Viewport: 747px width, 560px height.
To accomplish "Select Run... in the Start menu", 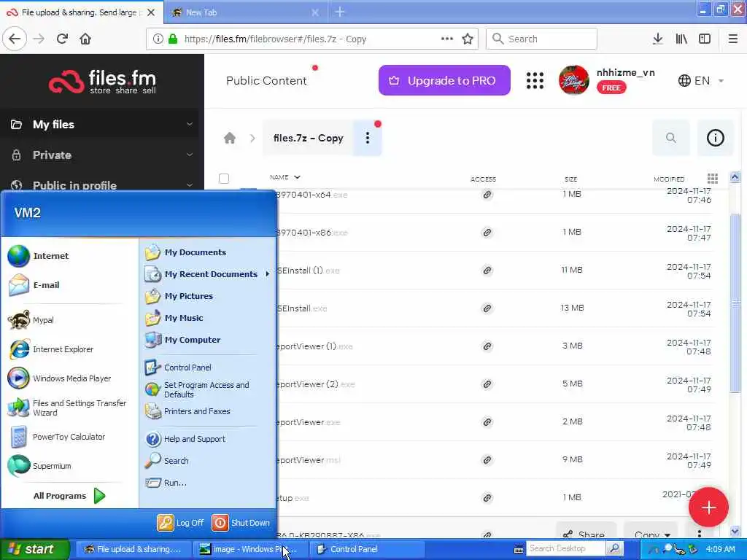I will pyautogui.click(x=166, y=483).
